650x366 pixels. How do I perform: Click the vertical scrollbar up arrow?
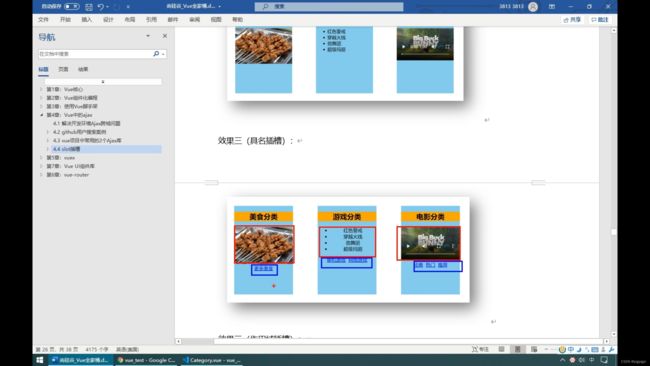(614, 31)
